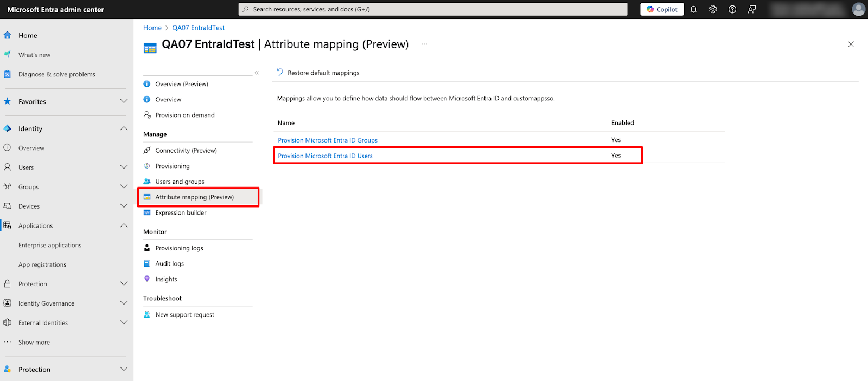
Task: Expand the bottom Protection section chevron
Action: tap(124, 370)
